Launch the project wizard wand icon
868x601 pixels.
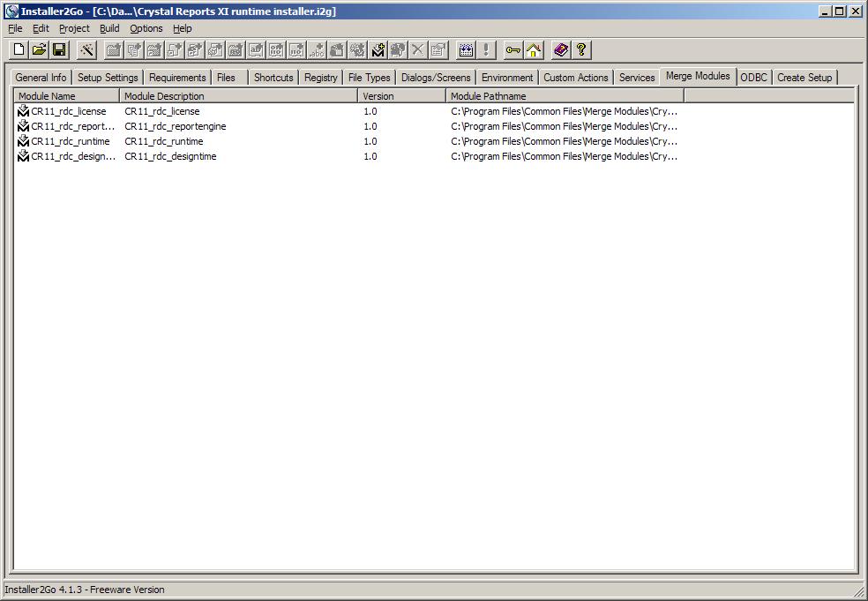pos(87,49)
